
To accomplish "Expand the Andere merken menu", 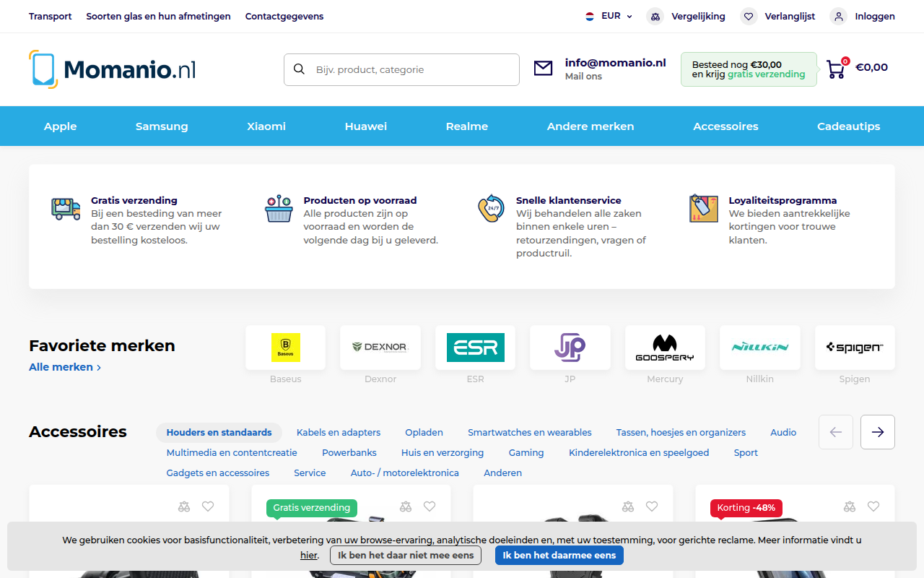I will [x=590, y=126].
